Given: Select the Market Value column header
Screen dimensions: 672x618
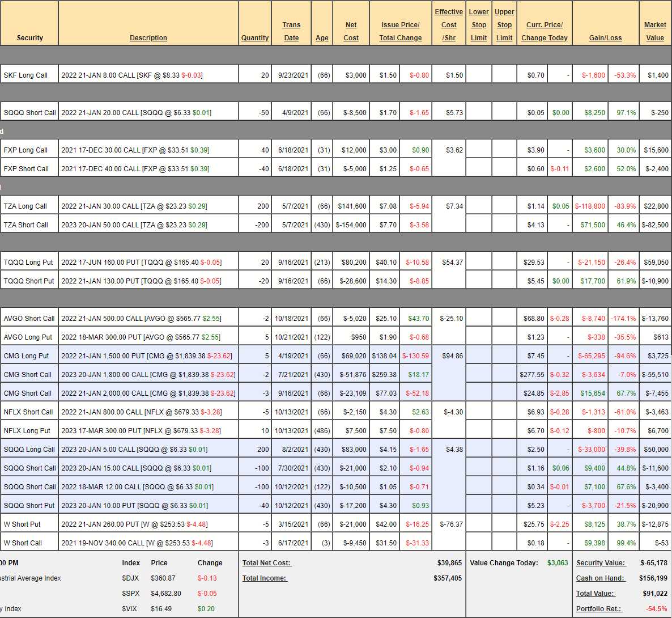Looking at the screenshot, I should coord(655,31).
